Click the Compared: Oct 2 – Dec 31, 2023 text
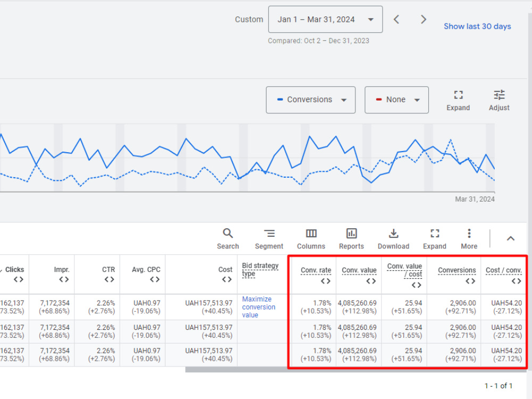Image resolution: width=532 pixels, height=399 pixels. pos(318,41)
